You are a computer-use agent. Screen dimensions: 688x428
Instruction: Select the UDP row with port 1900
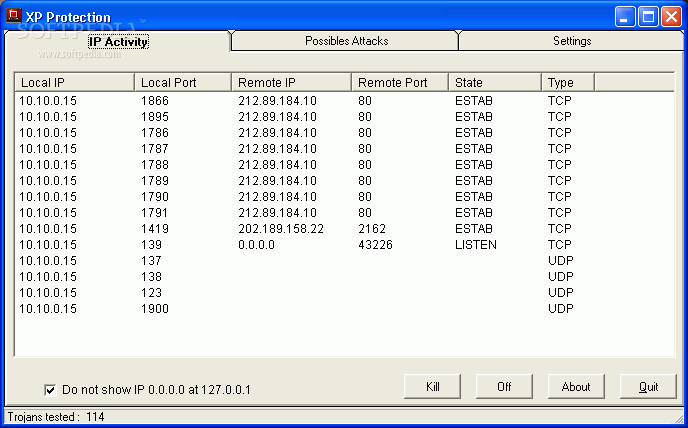(344, 309)
